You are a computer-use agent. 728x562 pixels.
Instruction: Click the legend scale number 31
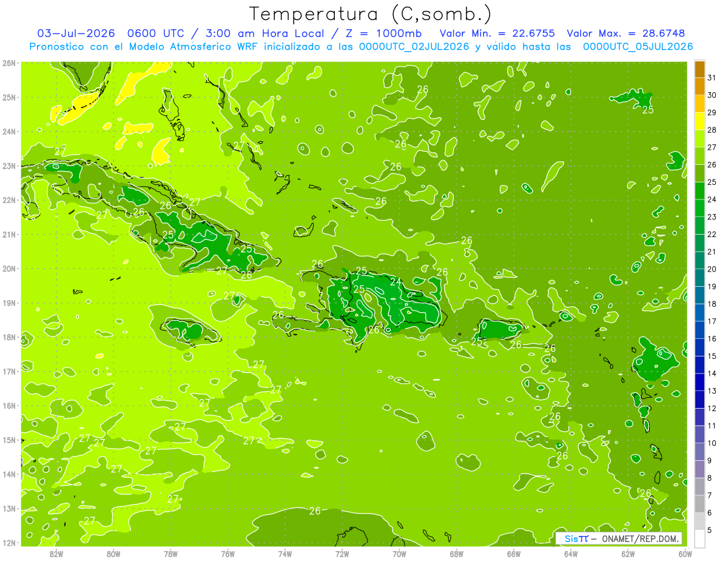pyautogui.click(x=712, y=78)
